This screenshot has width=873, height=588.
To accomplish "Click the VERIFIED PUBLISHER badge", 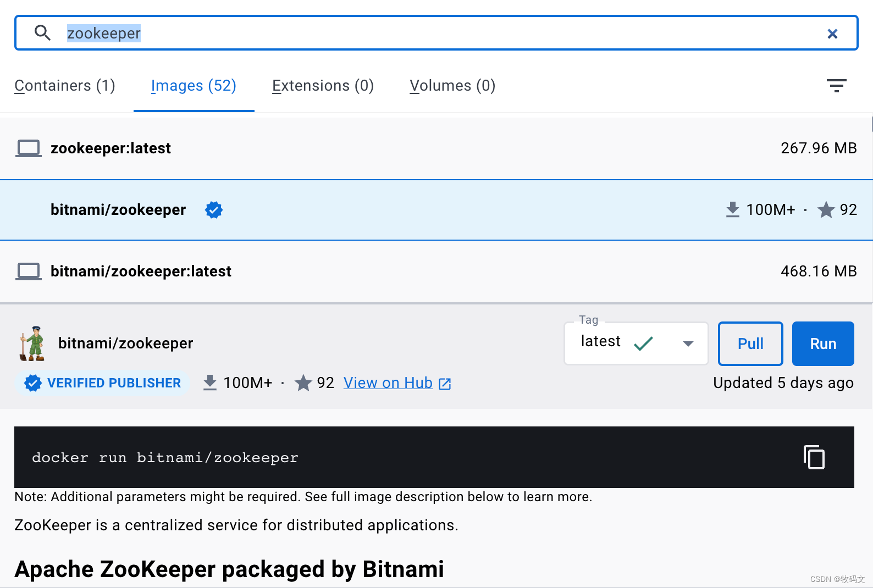I will point(103,383).
